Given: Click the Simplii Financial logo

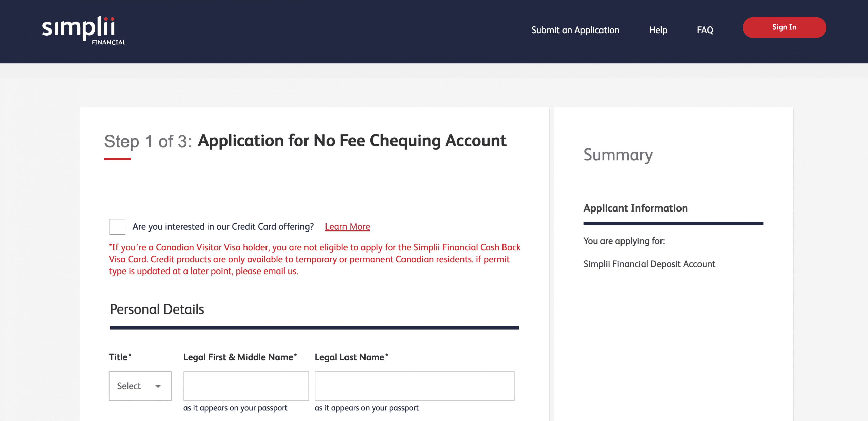Looking at the screenshot, I should click(83, 31).
